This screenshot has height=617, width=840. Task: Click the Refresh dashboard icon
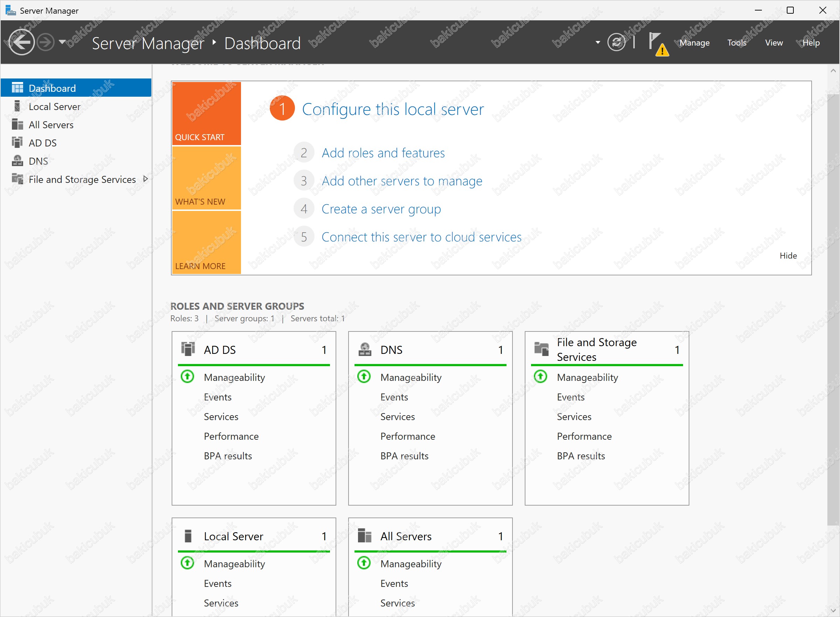[x=617, y=42]
